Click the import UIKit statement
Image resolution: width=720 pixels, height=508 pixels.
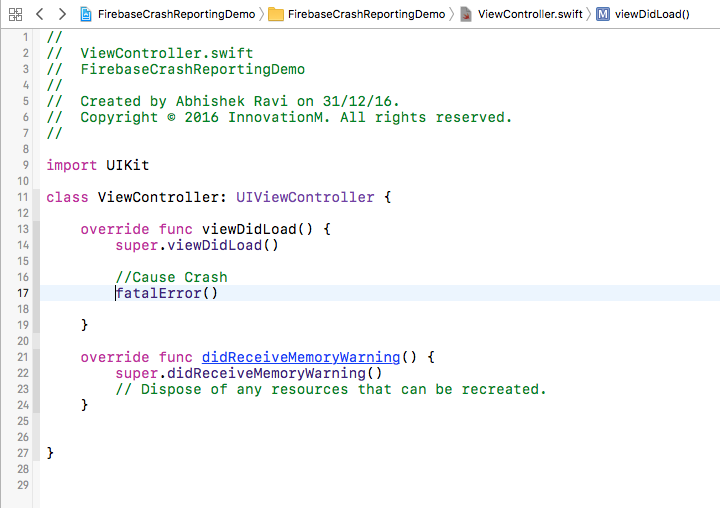(x=97, y=165)
